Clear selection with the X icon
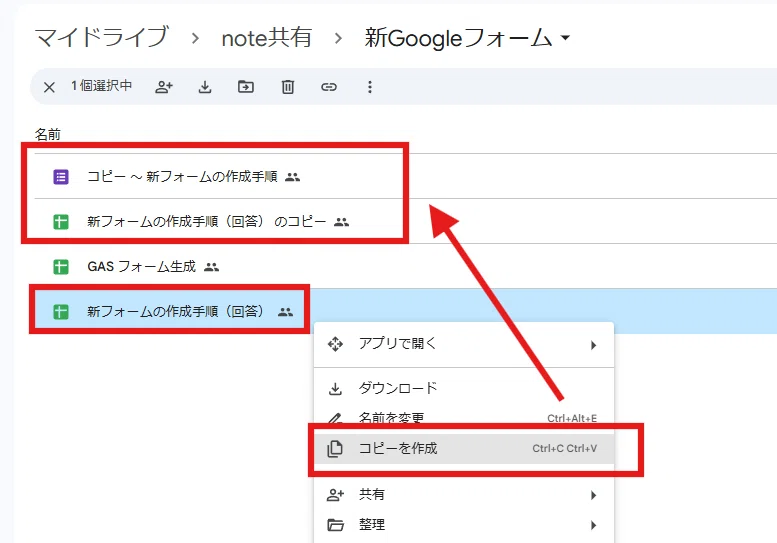Image resolution: width=777 pixels, height=543 pixels. pos(49,87)
